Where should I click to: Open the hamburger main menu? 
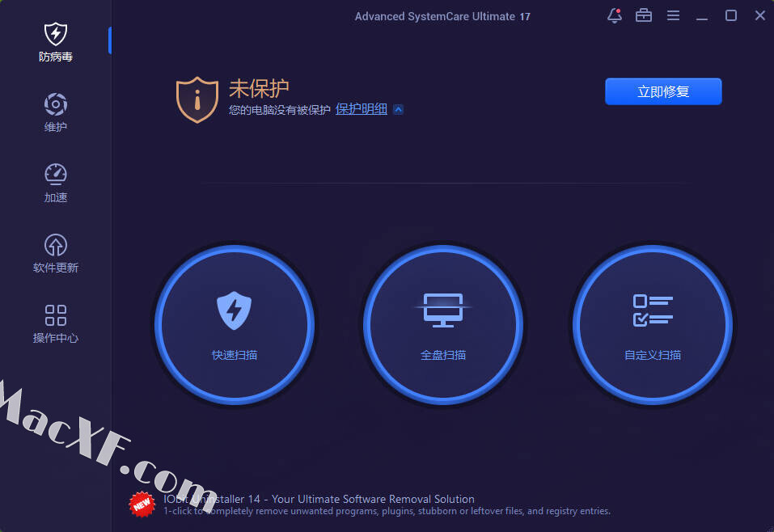[673, 15]
